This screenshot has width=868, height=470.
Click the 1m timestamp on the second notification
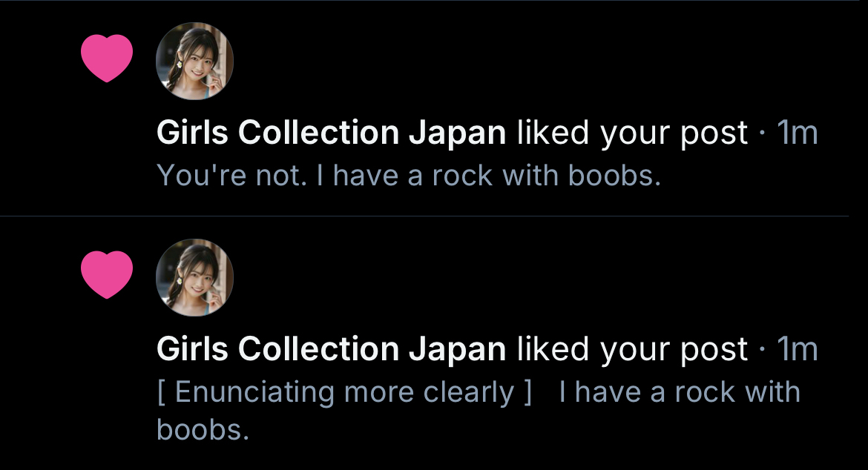click(x=797, y=349)
